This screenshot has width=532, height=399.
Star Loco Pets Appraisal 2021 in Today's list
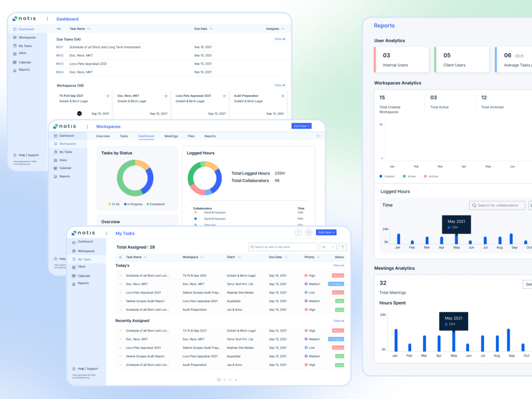click(x=120, y=293)
